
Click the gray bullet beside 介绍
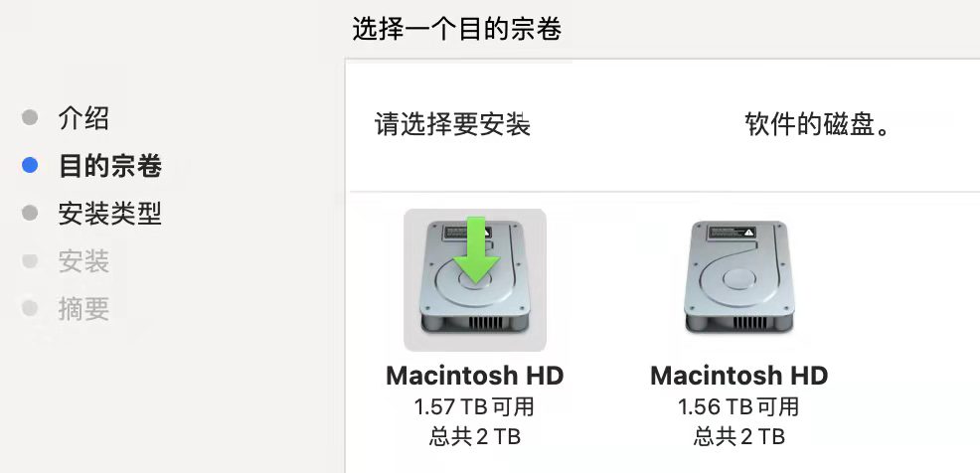click(30, 117)
